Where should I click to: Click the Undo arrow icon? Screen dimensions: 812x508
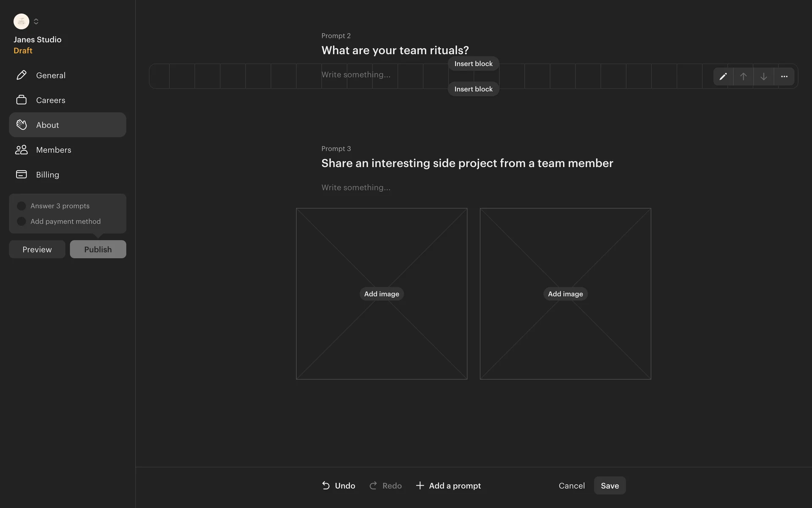point(326,486)
